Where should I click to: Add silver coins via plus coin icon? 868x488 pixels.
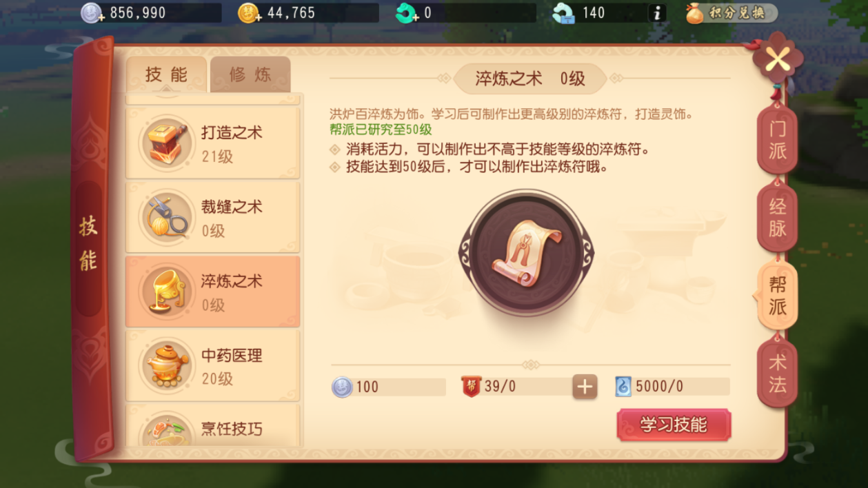[92, 12]
